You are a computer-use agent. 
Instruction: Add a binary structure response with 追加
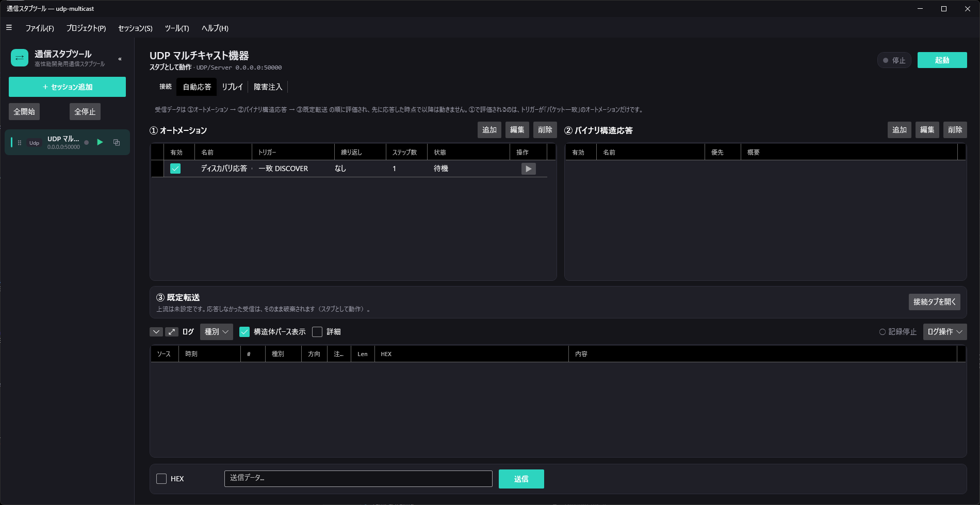click(x=900, y=130)
